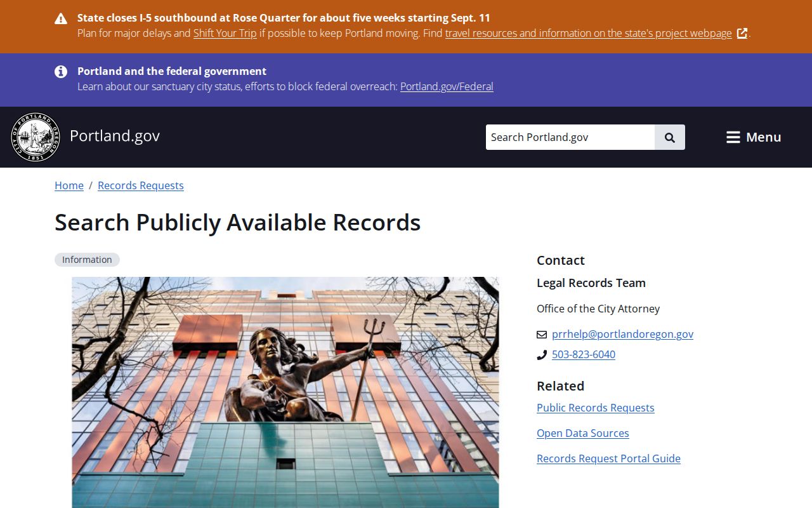This screenshot has height=508, width=812.
Task: Click the Office of the City Attorney text
Action: pyautogui.click(x=598, y=309)
